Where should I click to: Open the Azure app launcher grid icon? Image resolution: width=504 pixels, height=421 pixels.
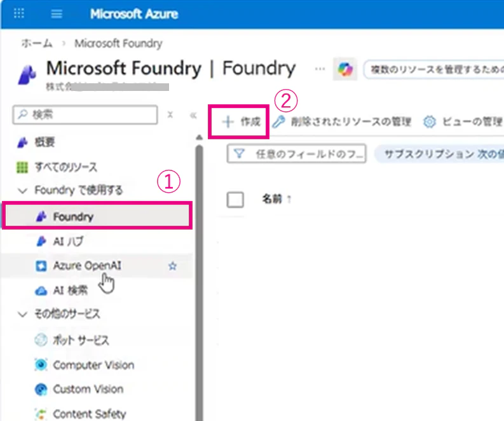pyautogui.click(x=19, y=13)
